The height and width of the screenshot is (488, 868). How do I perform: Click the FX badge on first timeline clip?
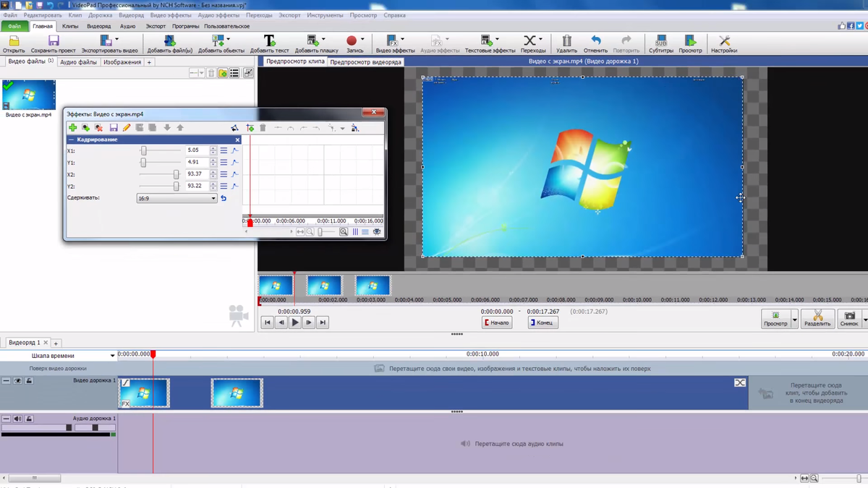pyautogui.click(x=125, y=403)
